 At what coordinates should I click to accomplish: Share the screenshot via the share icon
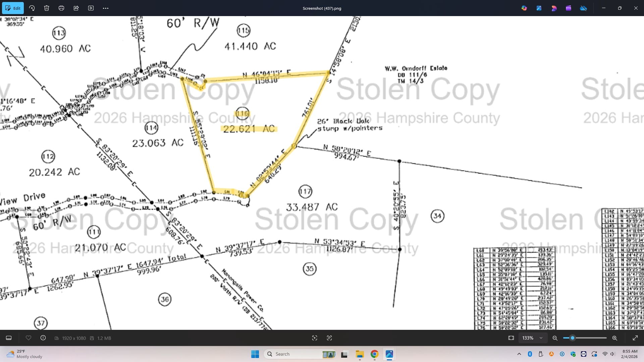click(x=76, y=8)
